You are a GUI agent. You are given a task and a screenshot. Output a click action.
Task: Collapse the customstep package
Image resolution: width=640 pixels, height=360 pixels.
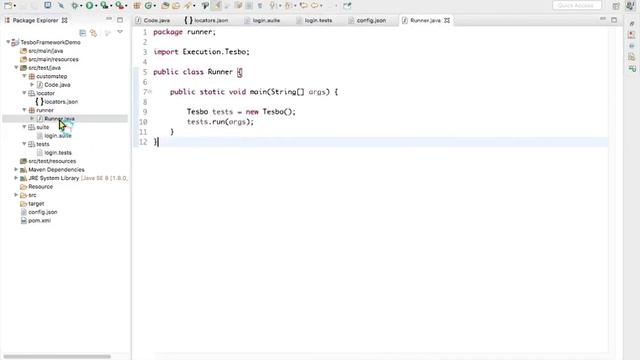tap(24, 76)
